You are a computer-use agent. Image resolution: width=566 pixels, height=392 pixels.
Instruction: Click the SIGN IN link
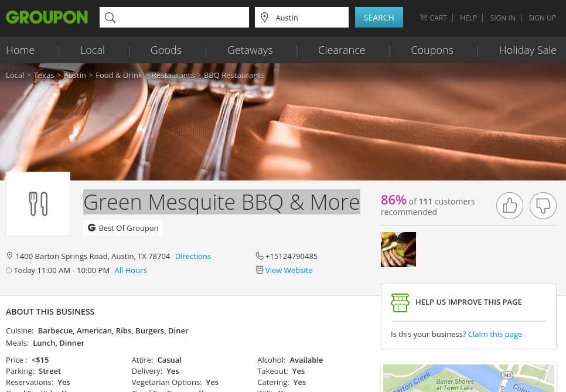[x=503, y=18]
